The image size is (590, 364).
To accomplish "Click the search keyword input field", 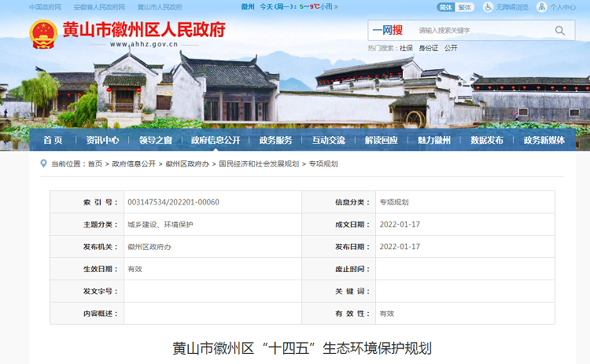I will point(480,31).
